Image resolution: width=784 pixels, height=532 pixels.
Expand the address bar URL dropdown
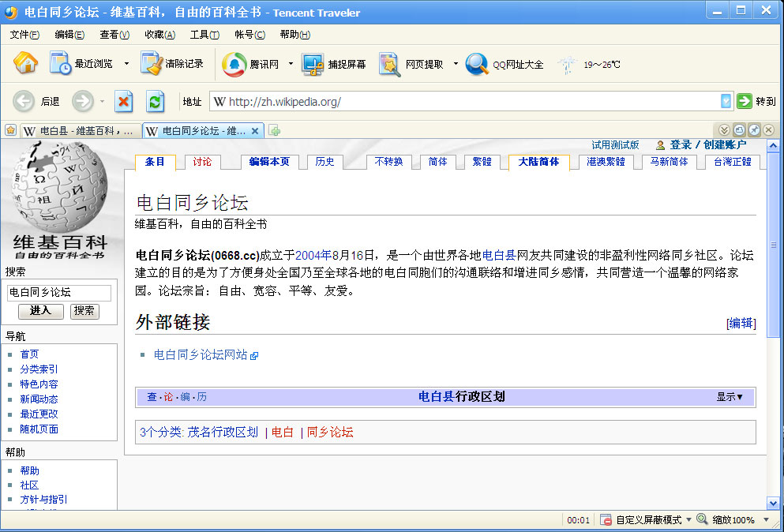pos(726,101)
